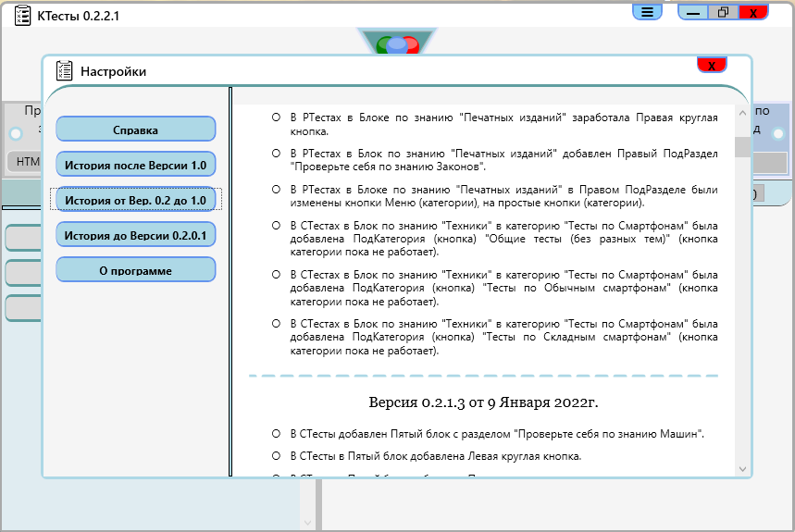Click the bottom scroll-down arrow of main window panel

click(x=307, y=522)
